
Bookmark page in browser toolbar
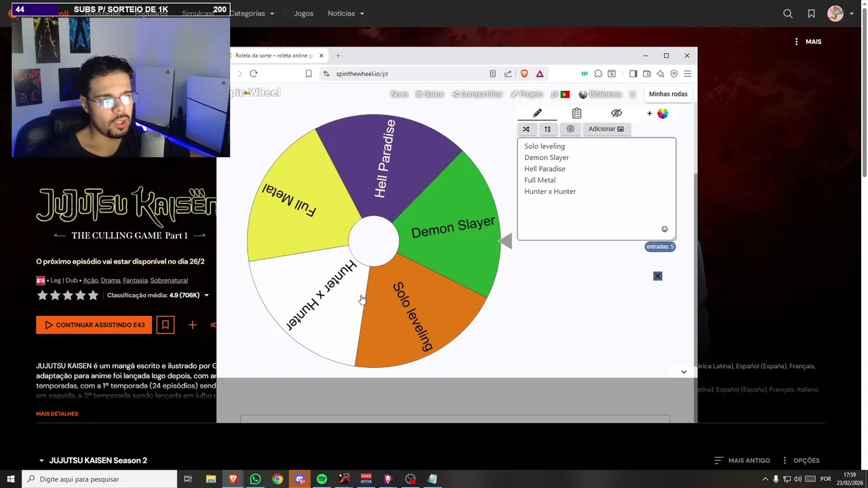309,73
